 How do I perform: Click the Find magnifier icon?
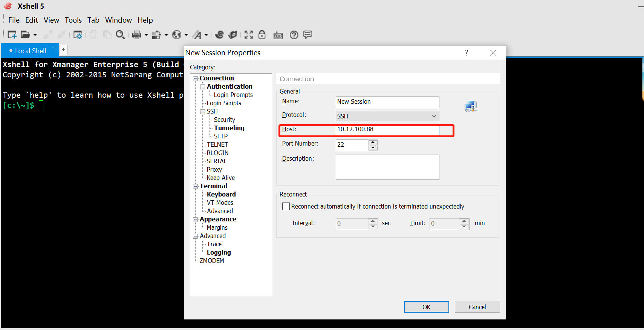pos(120,35)
